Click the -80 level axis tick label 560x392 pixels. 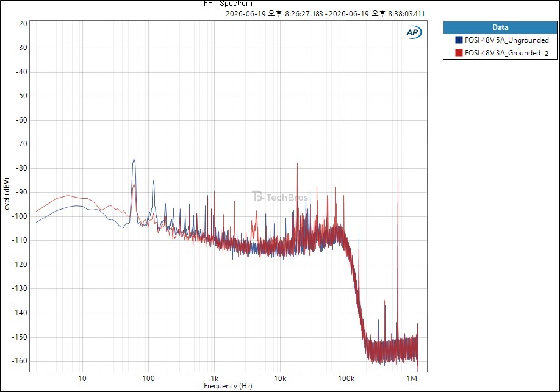coord(22,168)
